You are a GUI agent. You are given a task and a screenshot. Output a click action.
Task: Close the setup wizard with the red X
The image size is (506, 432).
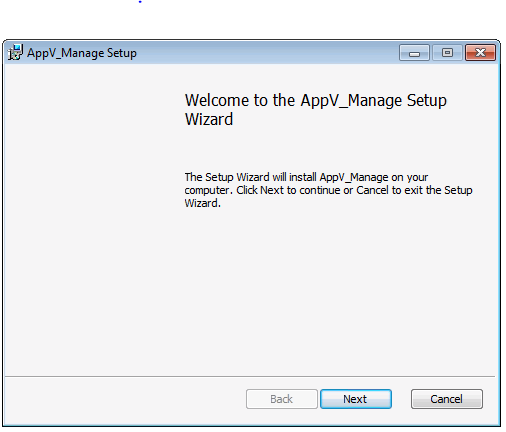click(x=480, y=53)
